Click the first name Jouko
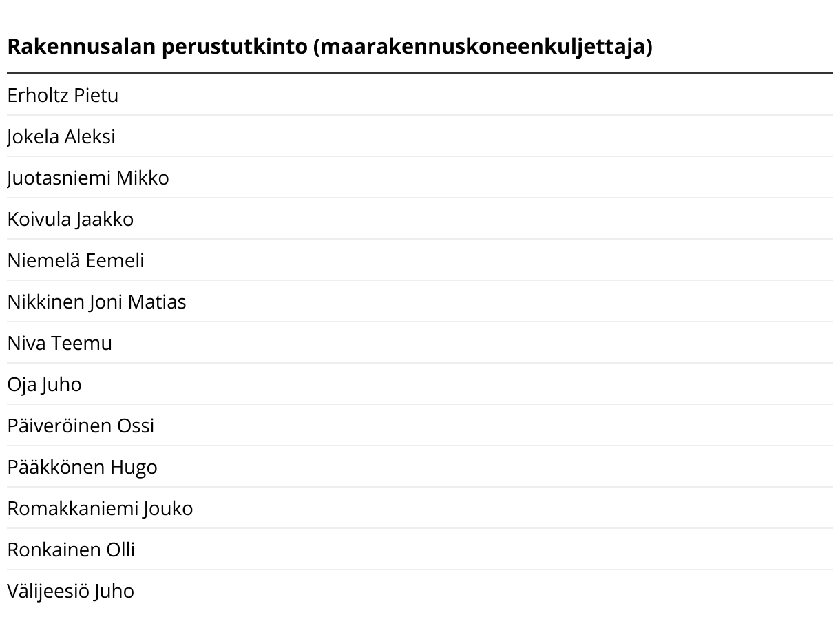840x617 pixels. [x=168, y=508]
